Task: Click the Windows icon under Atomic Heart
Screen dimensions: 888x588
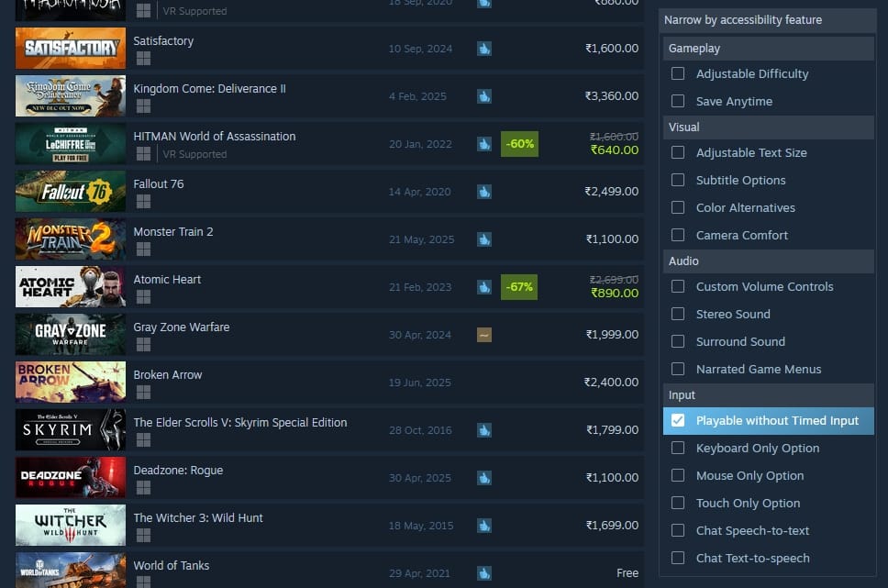Action: coord(143,296)
